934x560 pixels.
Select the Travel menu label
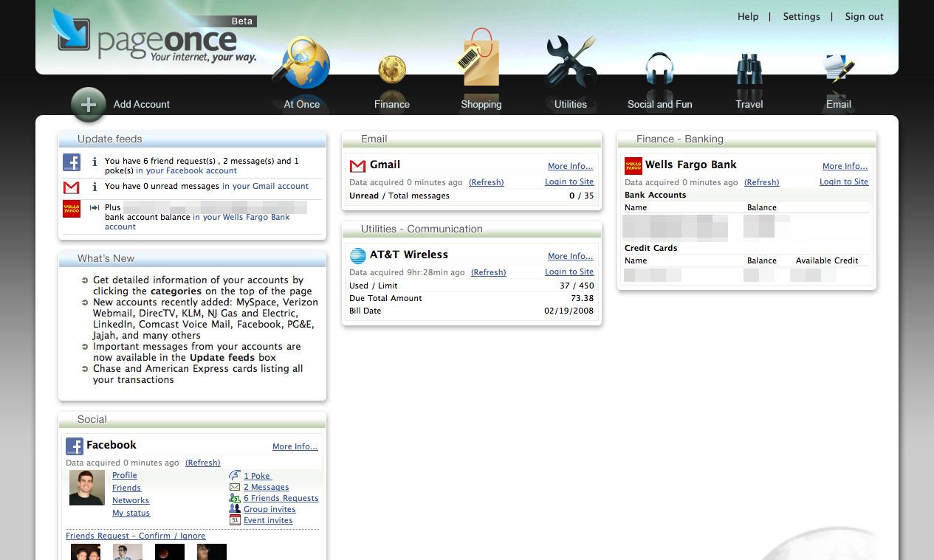(749, 105)
